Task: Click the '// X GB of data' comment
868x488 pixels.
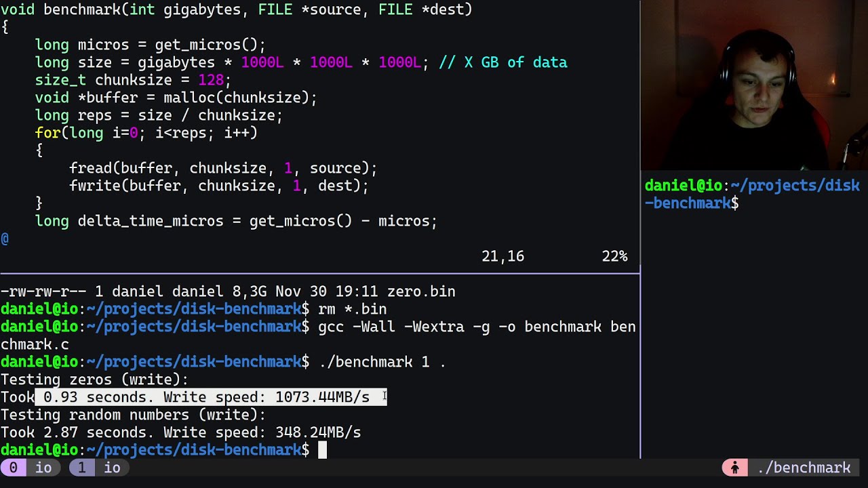Action: click(503, 62)
